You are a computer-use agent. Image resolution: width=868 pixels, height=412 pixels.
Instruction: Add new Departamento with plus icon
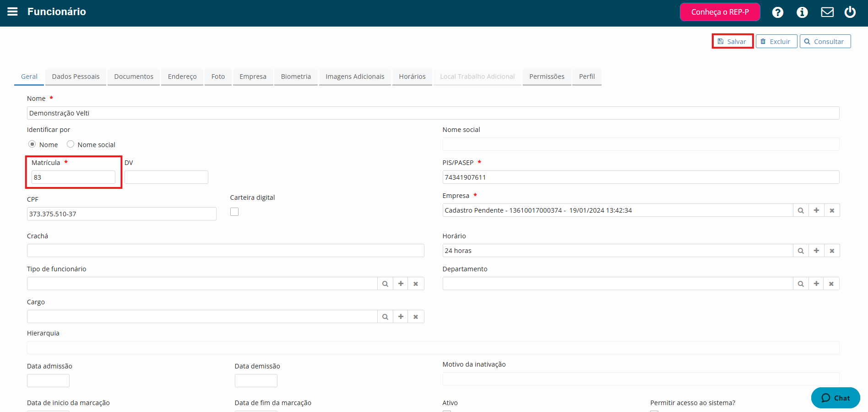tap(816, 284)
